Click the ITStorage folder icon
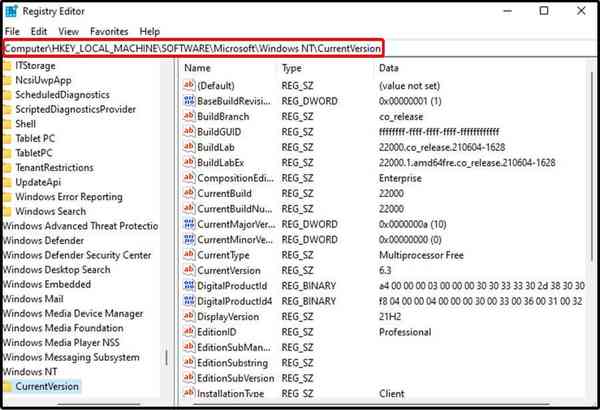Viewport: 600px width, 410px height. pyautogui.click(x=8, y=66)
